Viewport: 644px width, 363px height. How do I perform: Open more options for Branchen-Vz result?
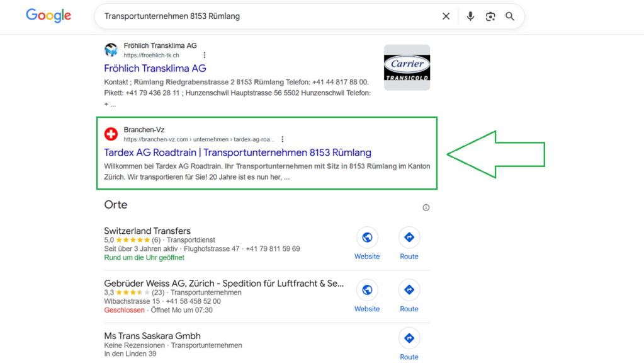tap(283, 139)
